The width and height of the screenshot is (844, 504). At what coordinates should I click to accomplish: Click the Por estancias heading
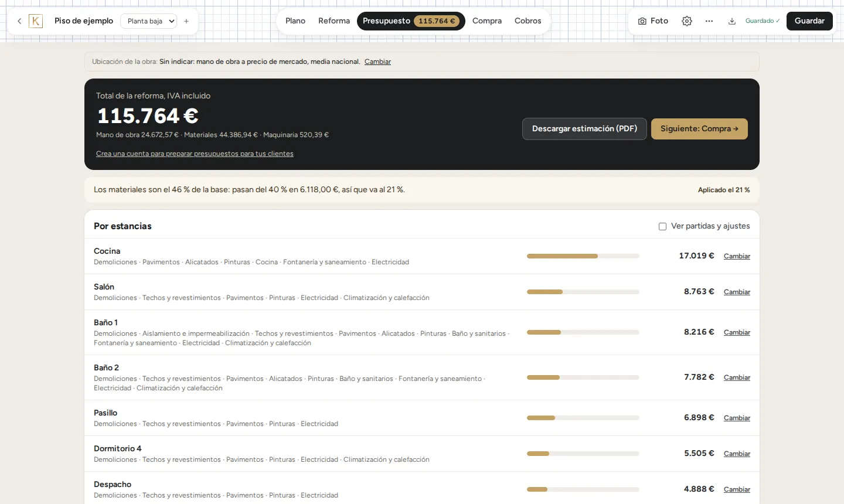pyautogui.click(x=122, y=226)
